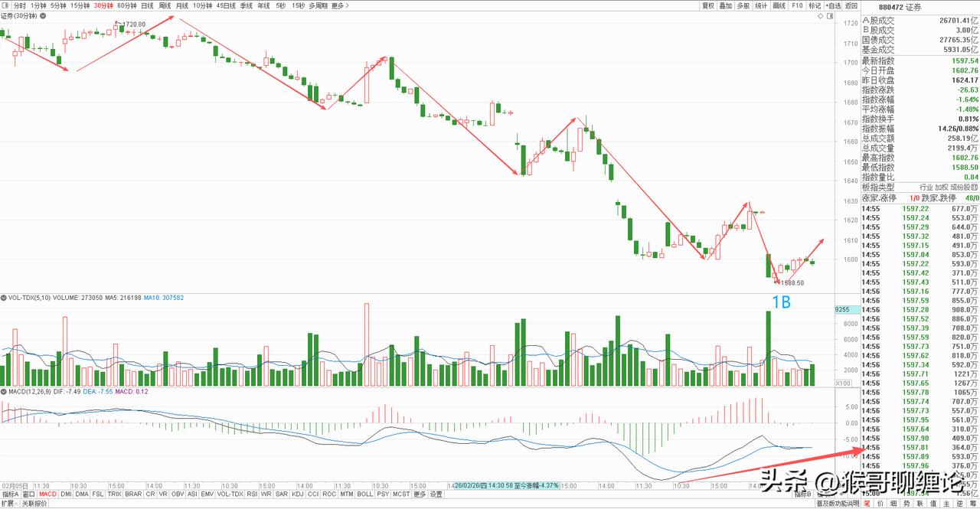Select the 细 tab at bottom right
Viewport: 980px width, 509px height.
(893, 503)
